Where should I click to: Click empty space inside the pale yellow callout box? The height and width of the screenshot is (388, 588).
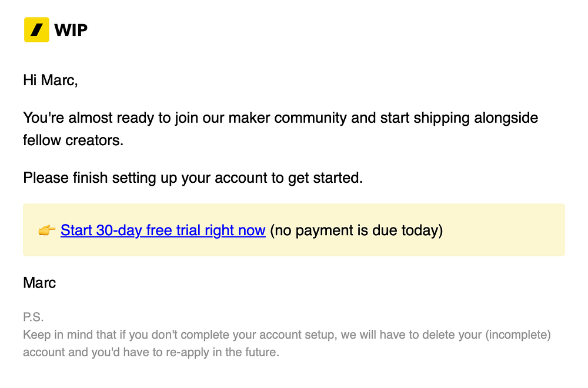503,230
